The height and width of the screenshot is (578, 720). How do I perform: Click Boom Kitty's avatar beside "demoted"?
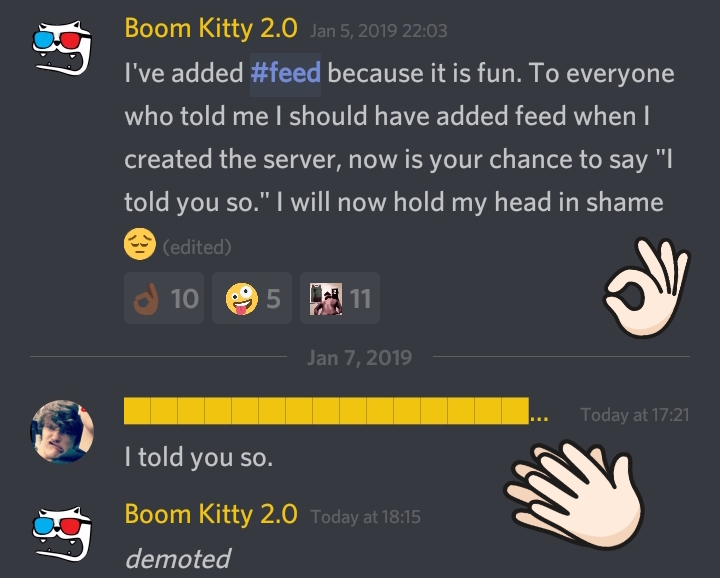pos(64,535)
